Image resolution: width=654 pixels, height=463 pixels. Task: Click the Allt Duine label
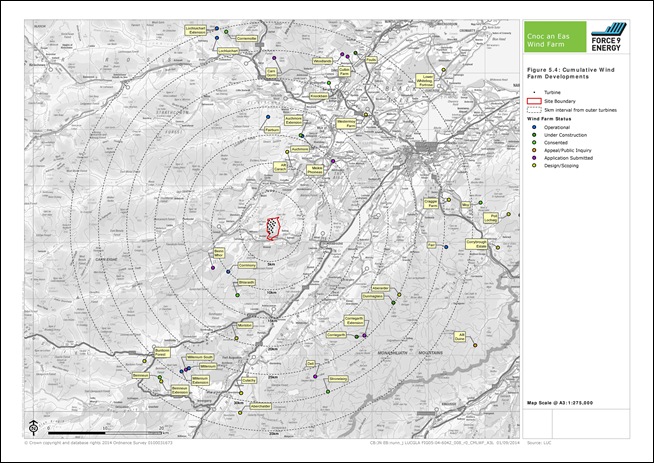click(x=459, y=337)
